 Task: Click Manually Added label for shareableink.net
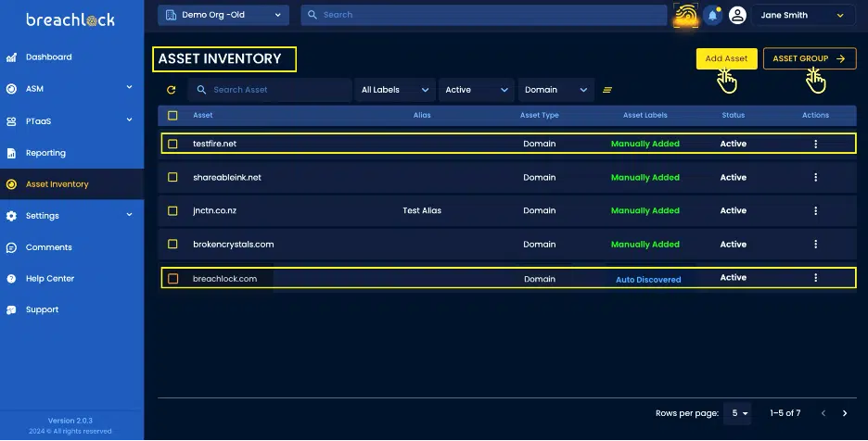tap(645, 178)
